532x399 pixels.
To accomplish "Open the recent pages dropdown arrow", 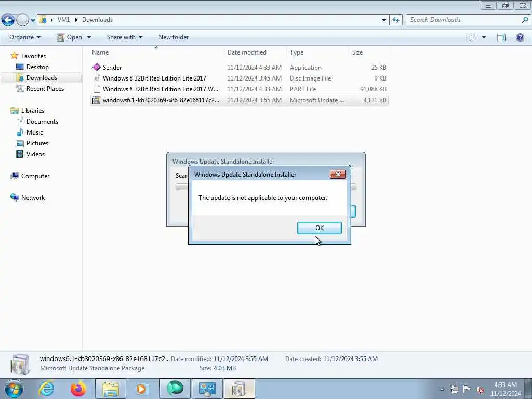I will pos(33,20).
